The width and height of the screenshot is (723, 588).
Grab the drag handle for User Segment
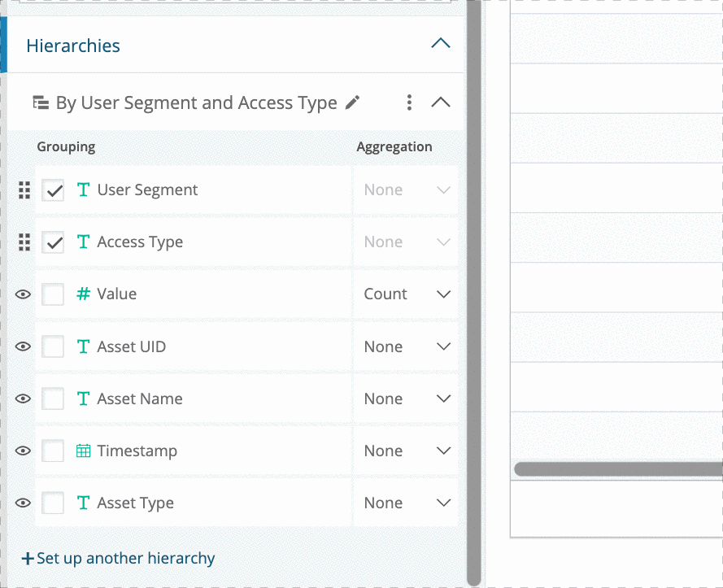[24, 190]
